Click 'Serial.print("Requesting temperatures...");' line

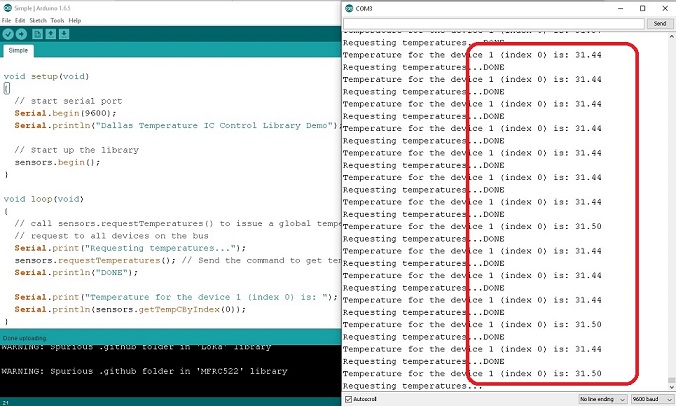click(130, 248)
